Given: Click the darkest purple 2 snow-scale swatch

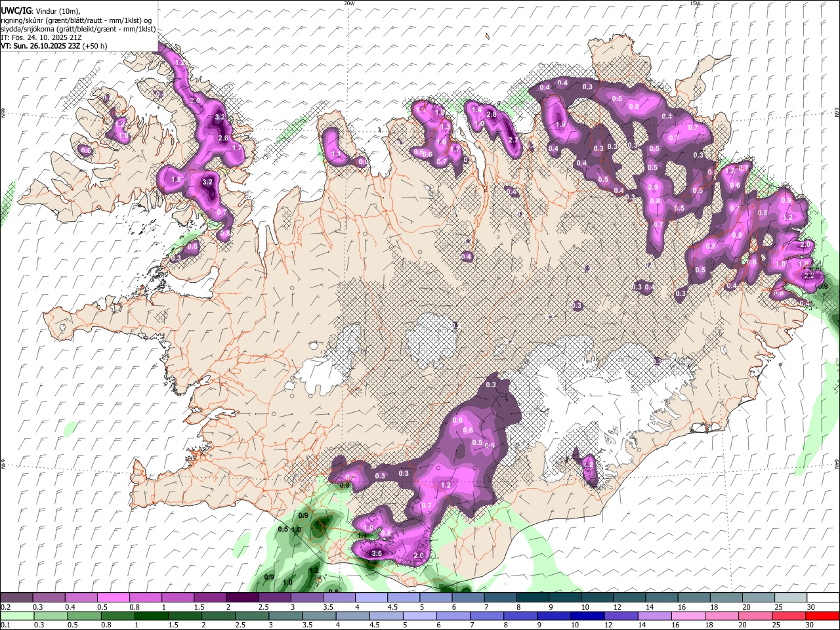Looking at the screenshot, I should [x=241, y=598].
